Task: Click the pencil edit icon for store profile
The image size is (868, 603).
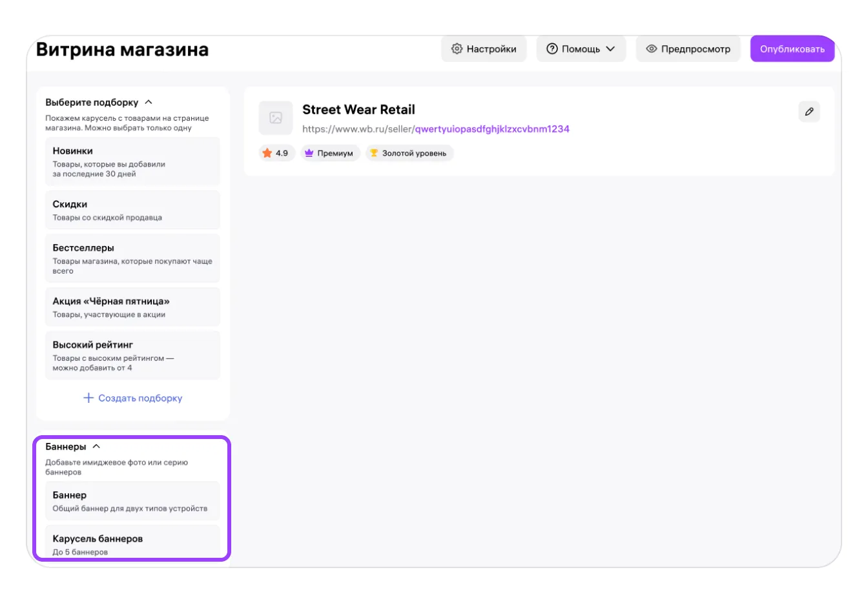Action: click(x=809, y=112)
